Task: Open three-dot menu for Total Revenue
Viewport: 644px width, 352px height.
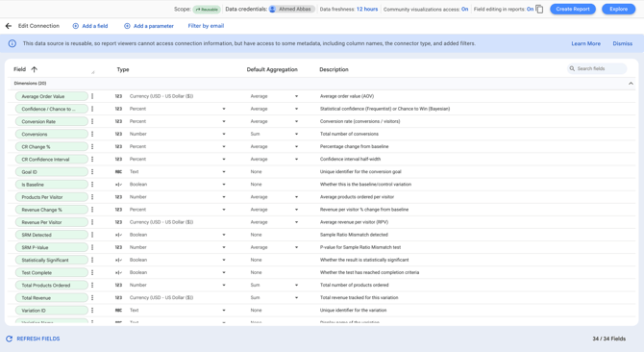Action: [x=92, y=298]
